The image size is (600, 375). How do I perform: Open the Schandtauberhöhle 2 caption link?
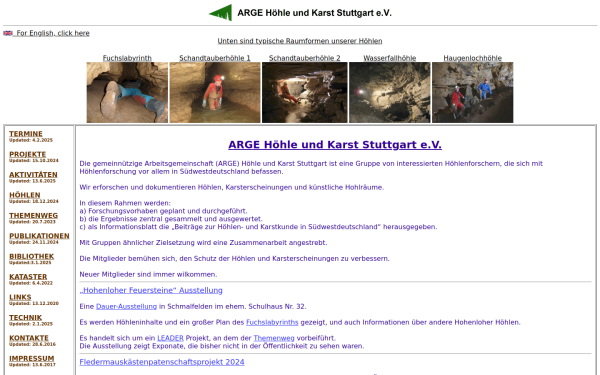click(305, 58)
